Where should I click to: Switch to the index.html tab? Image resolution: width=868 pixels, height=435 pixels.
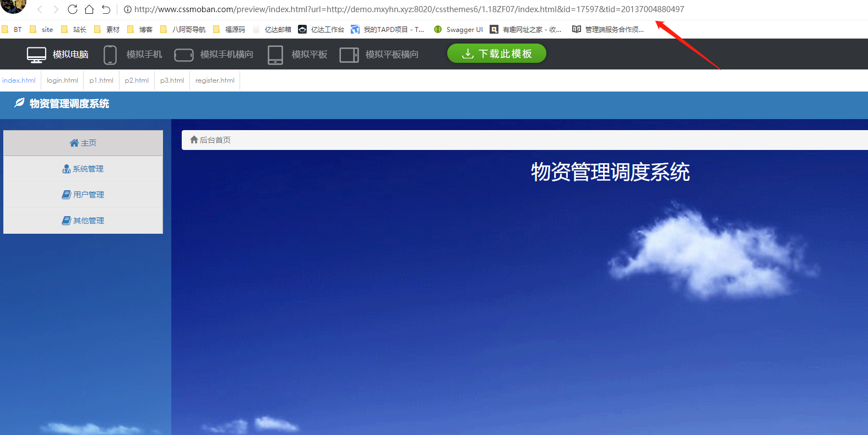(x=19, y=80)
